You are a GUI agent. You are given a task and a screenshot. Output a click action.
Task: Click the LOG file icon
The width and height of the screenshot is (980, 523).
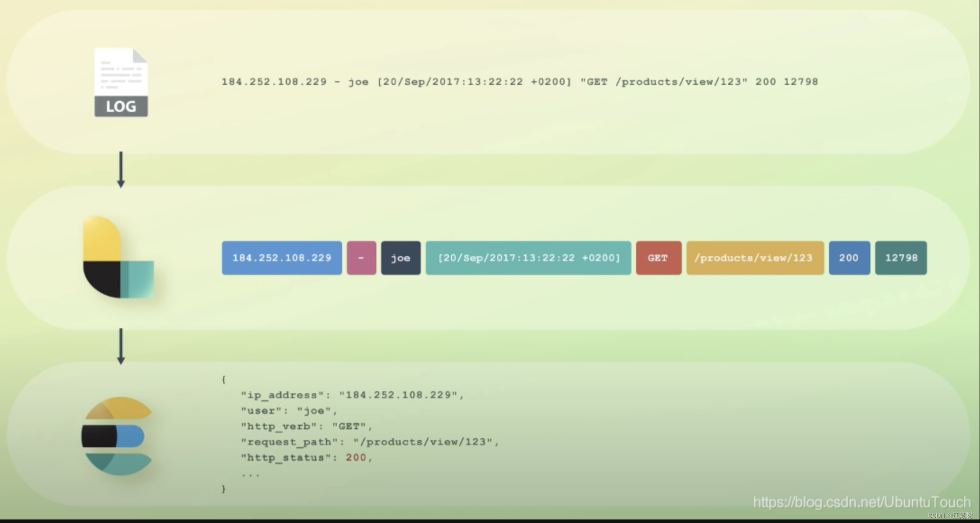click(x=121, y=83)
